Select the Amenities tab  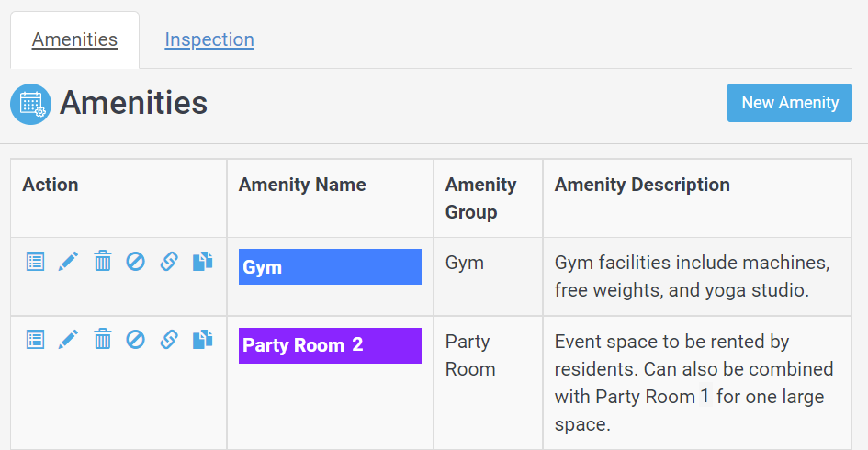tap(74, 39)
